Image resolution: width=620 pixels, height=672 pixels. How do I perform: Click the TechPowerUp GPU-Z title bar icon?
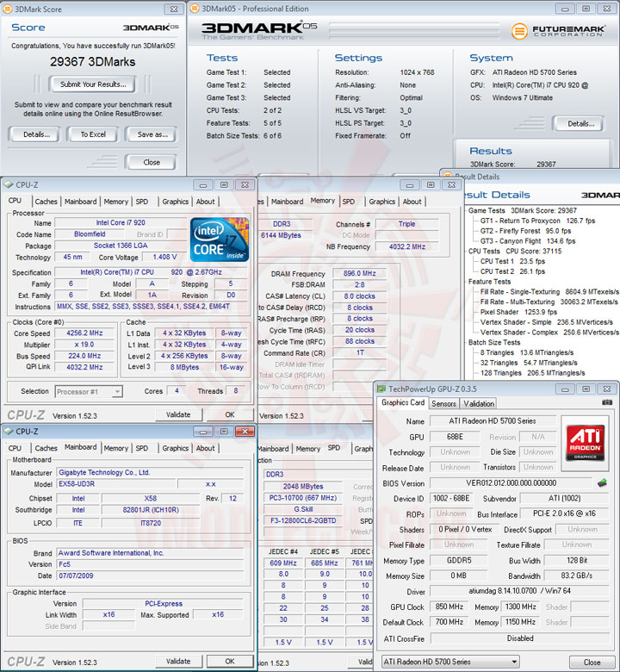(381, 389)
